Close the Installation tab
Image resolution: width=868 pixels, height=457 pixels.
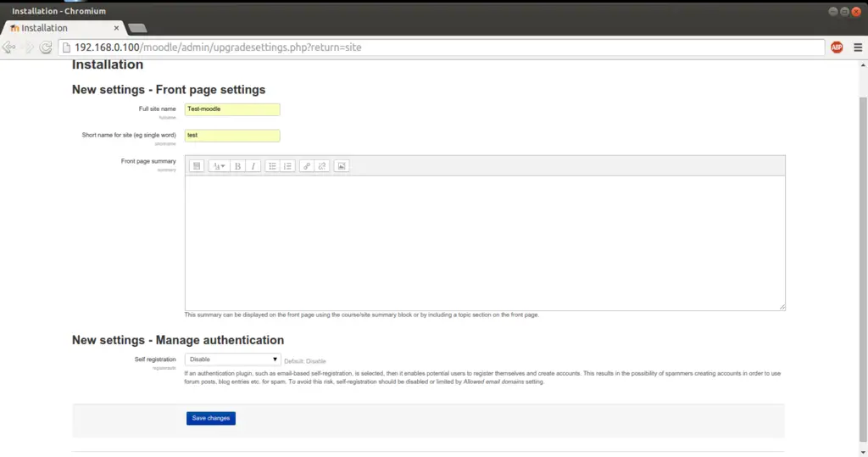(116, 28)
